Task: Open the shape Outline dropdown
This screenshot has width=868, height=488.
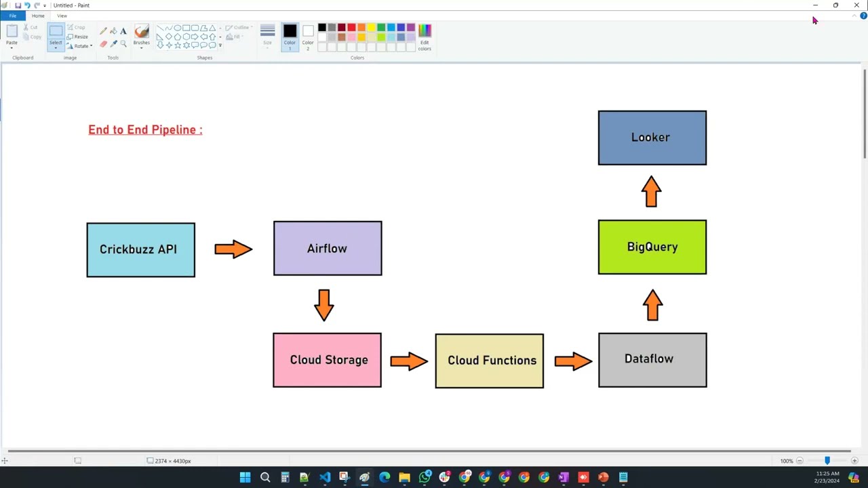Action: pos(239,28)
